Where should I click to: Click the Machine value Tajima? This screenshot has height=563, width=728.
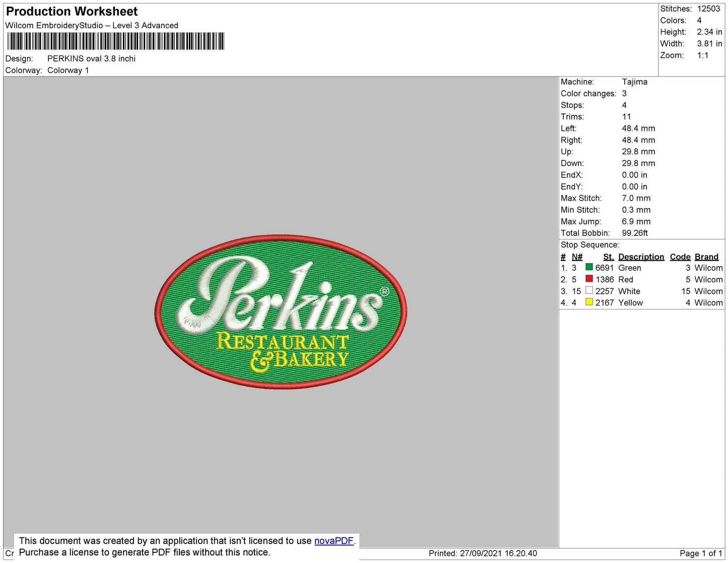[x=635, y=82]
